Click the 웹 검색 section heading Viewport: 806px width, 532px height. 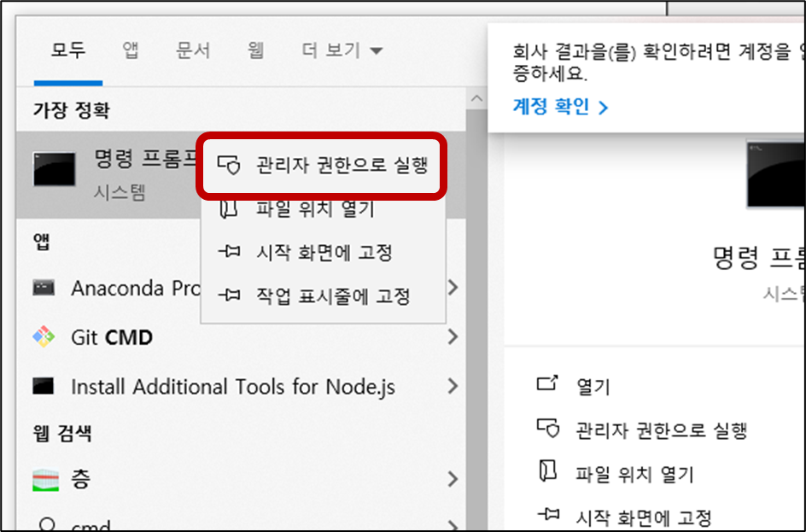(62, 433)
